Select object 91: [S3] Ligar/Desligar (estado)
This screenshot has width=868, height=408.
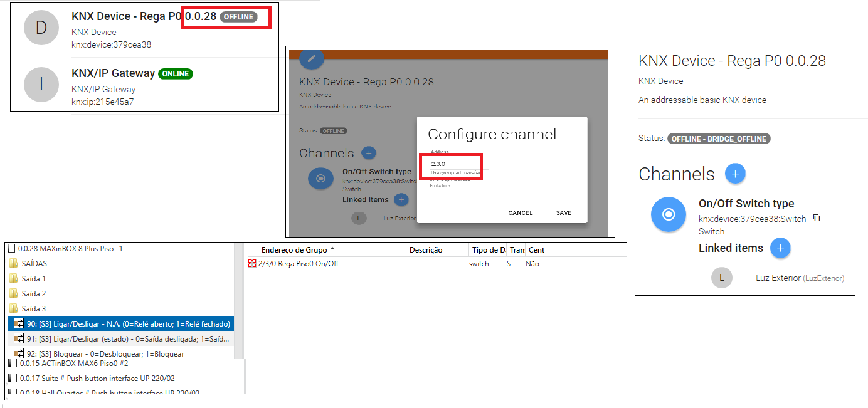pyautogui.click(x=121, y=338)
